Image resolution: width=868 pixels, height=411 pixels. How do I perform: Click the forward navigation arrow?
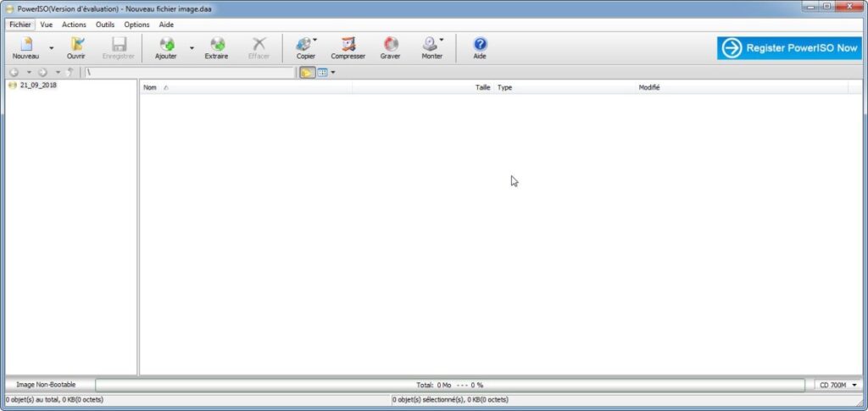[42, 73]
